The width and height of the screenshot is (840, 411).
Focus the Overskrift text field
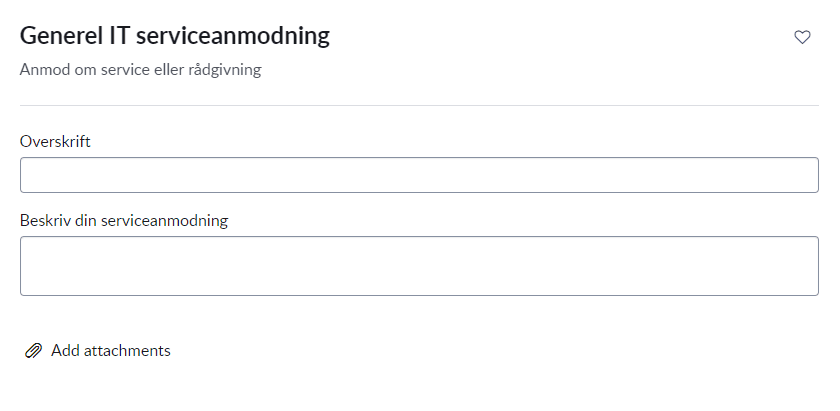[x=419, y=175]
